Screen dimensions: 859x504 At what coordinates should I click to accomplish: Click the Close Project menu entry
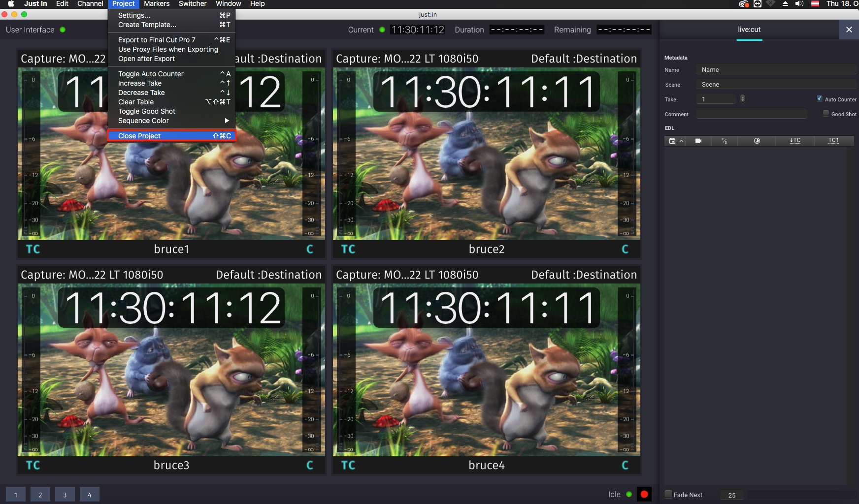(x=171, y=136)
